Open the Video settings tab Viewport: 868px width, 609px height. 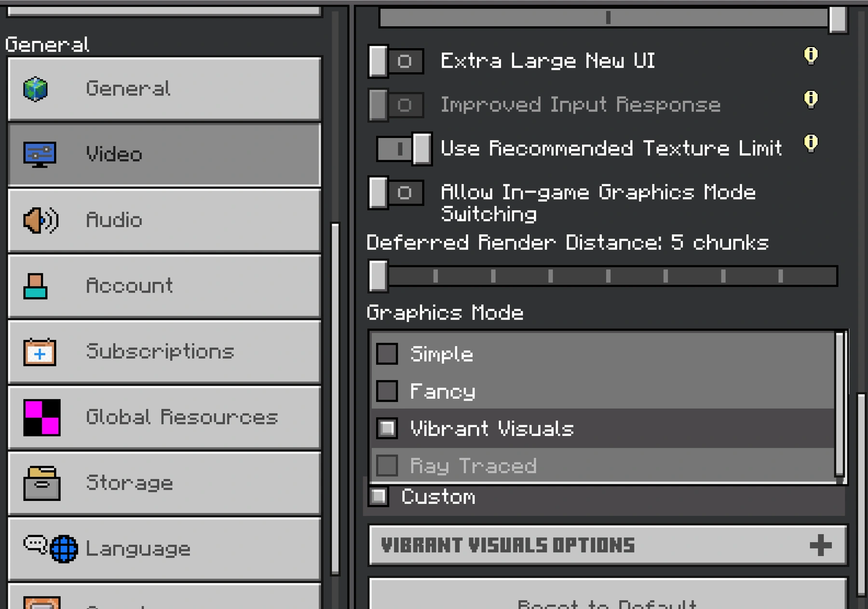pos(164,155)
